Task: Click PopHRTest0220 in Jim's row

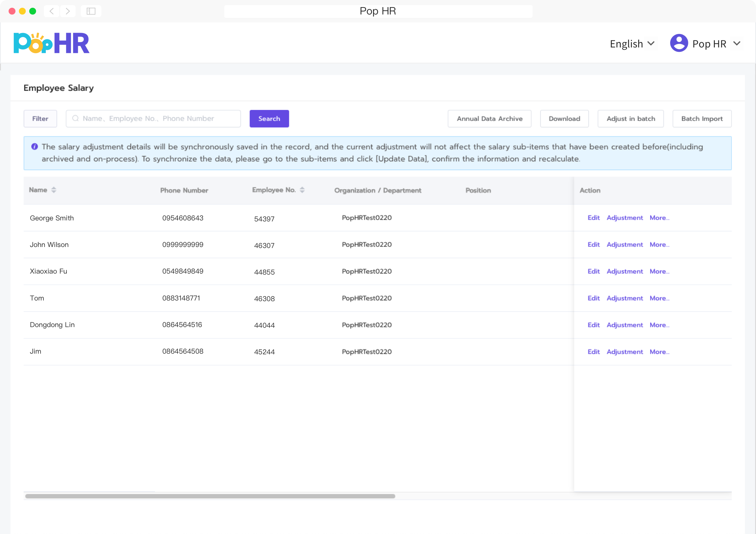Action: (367, 352)
